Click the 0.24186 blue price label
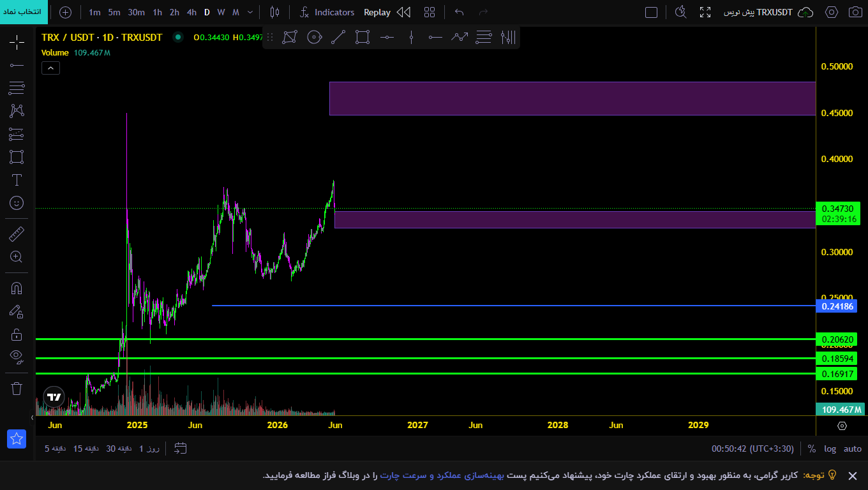868x490 pixels. pos(837,306)
